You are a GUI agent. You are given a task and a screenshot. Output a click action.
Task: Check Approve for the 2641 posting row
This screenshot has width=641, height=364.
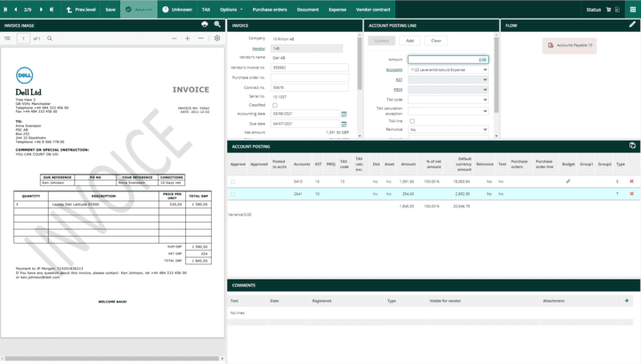(233, 192)
